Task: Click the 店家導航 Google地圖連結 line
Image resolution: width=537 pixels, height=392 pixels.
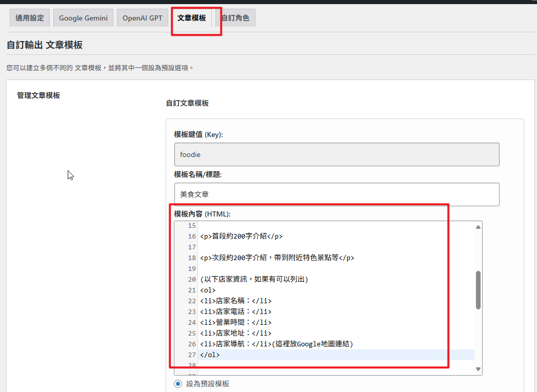Action: 277,344
